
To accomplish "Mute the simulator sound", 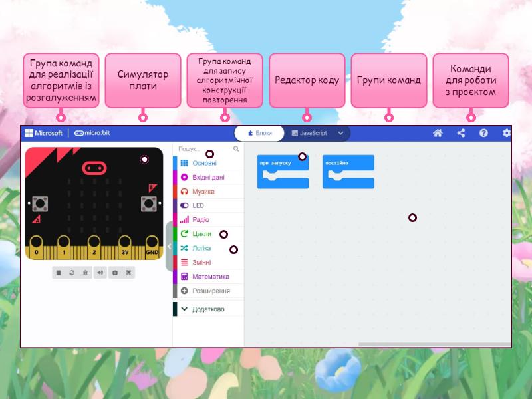I will click(100, 271).
